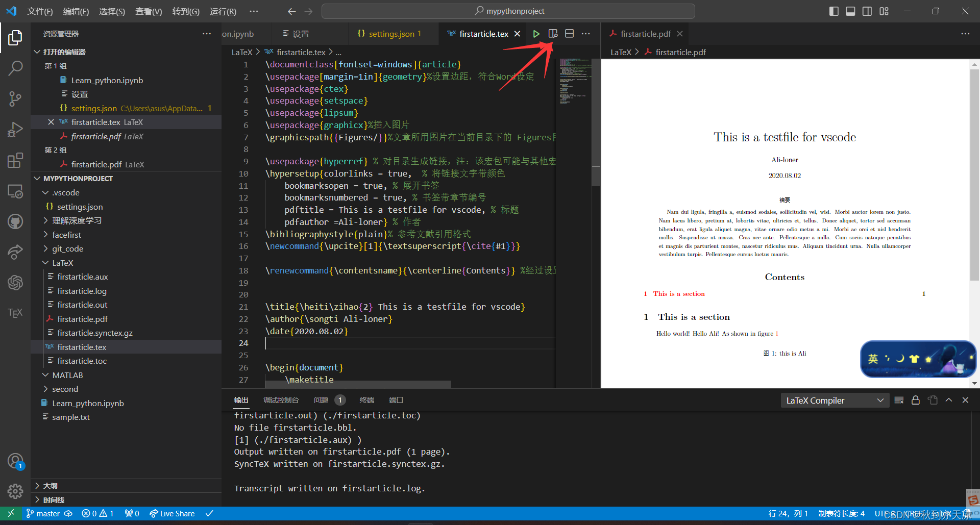Toggle the bottom panel visibility
980x525 pixels.
click(x=850, y=11)
